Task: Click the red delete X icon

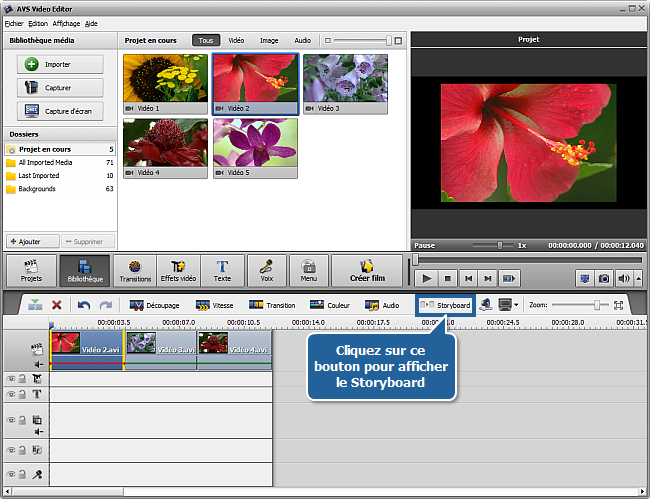Action: (57, 305)
